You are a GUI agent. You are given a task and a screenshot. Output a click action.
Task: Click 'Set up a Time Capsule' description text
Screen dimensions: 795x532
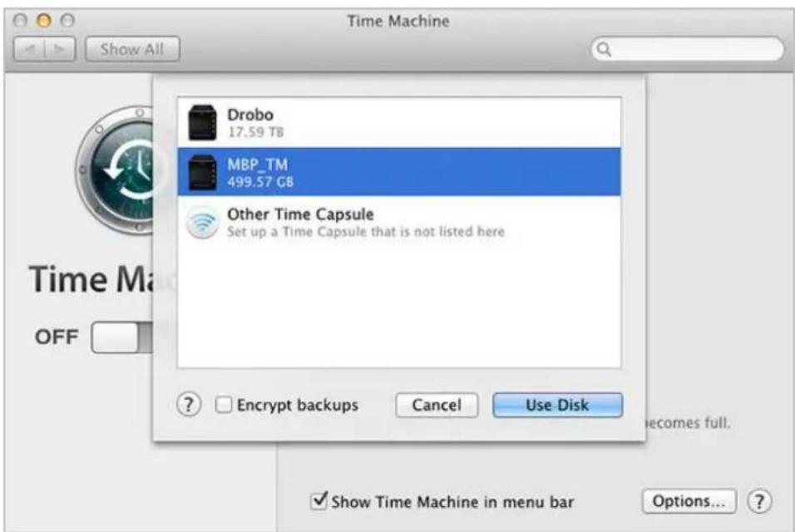click(366, 232)
